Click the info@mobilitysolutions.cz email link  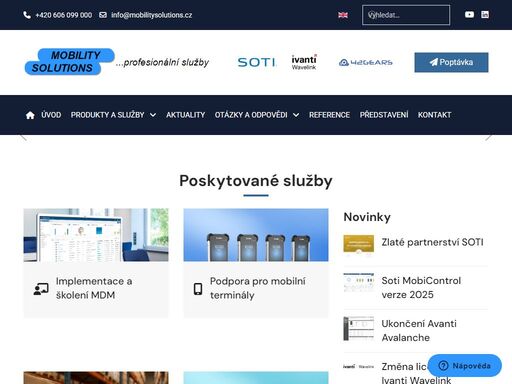click(152, 15)
